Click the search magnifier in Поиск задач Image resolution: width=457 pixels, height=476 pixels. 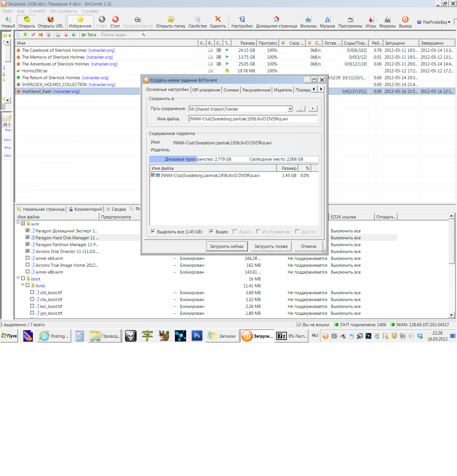coord(144,35)
